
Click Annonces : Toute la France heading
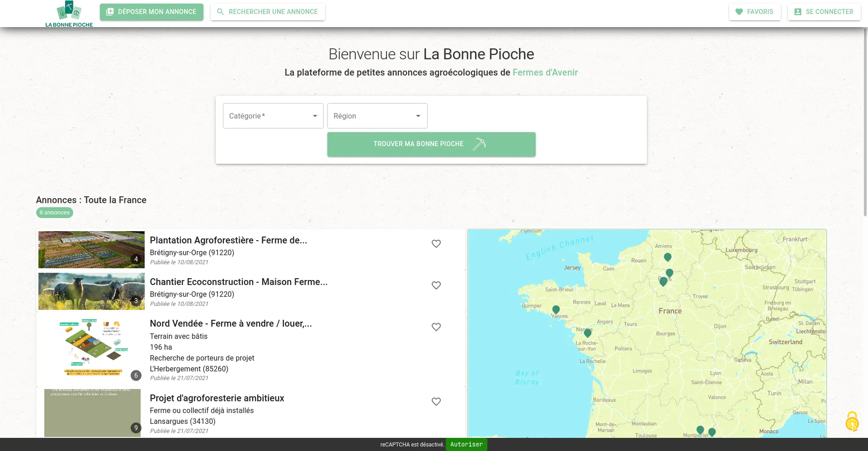[x=91, y=200]
